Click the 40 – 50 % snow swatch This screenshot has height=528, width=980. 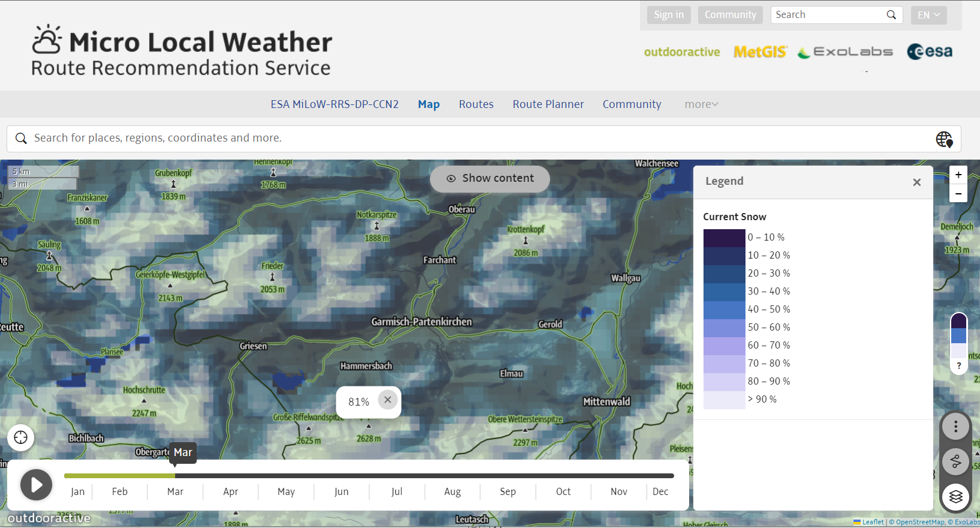(x=724, y=310)
